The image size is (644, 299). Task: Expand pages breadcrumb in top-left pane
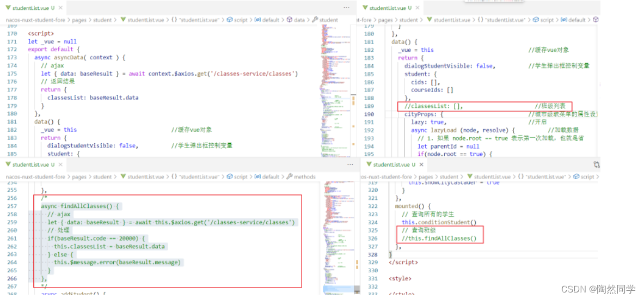[79, 20]
